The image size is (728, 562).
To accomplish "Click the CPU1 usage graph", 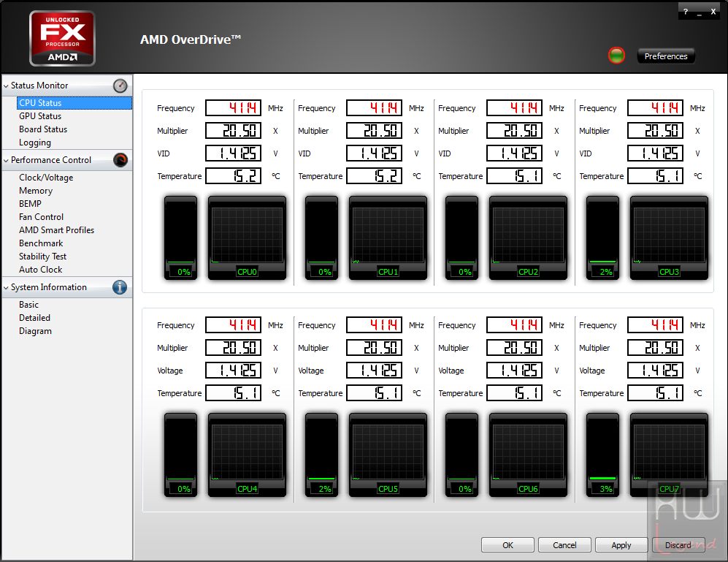I will click(x=388, y=238).
